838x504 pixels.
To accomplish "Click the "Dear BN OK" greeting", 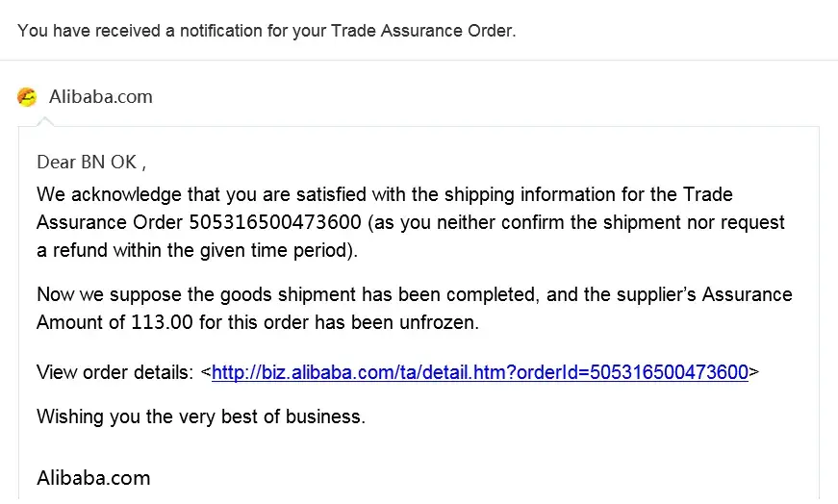I will pyautogui.click(x=91, y=162).
